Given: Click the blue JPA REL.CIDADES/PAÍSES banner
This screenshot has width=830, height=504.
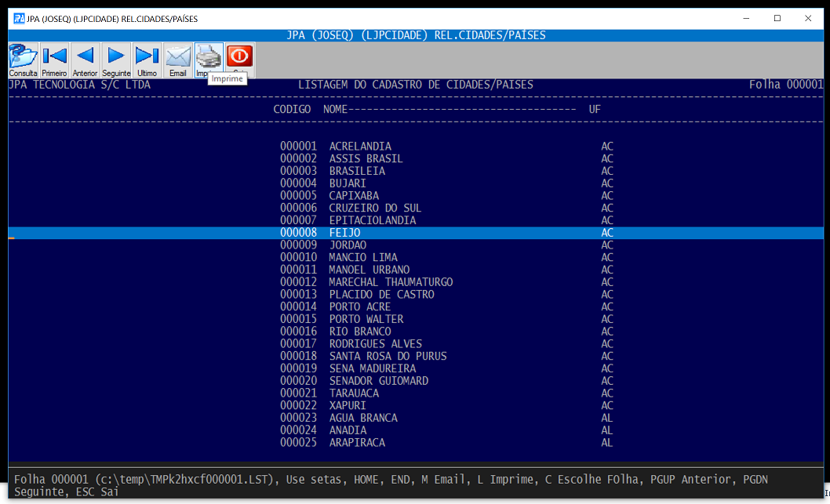Looking at the screenshot, I should point(416,35).
